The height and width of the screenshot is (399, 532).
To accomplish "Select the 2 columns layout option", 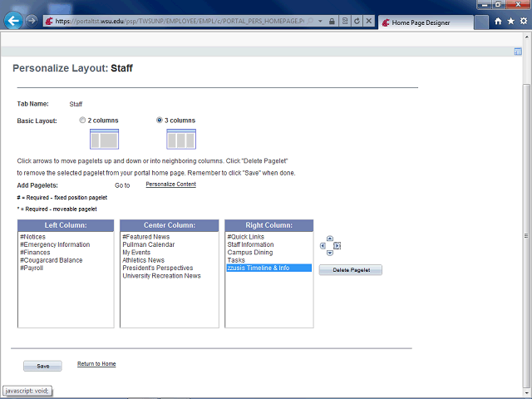I will point(82,121).
